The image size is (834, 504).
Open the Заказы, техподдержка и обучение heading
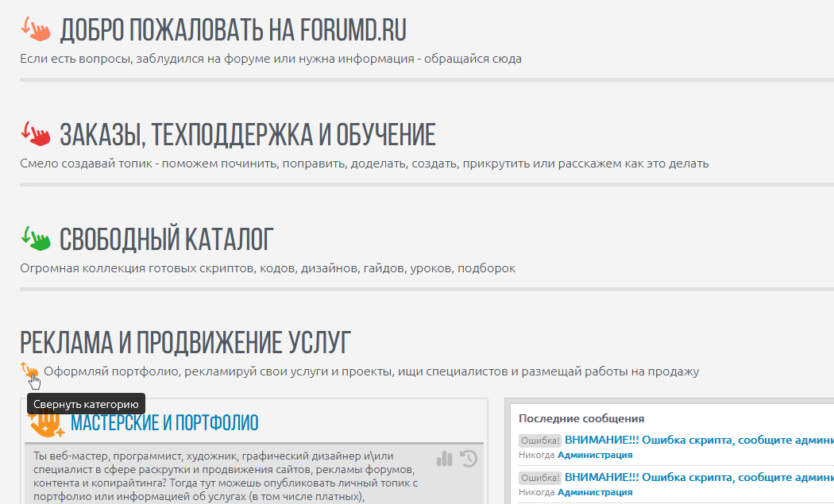(x=247, y=134)
